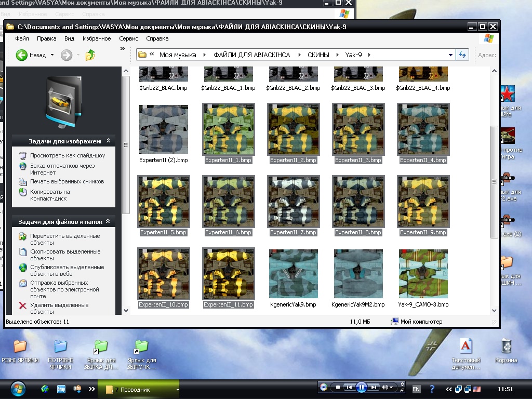Open the Windows Start orb
Image resolution: width=532 pixels, height=399 pixels.
click(18, 389)
